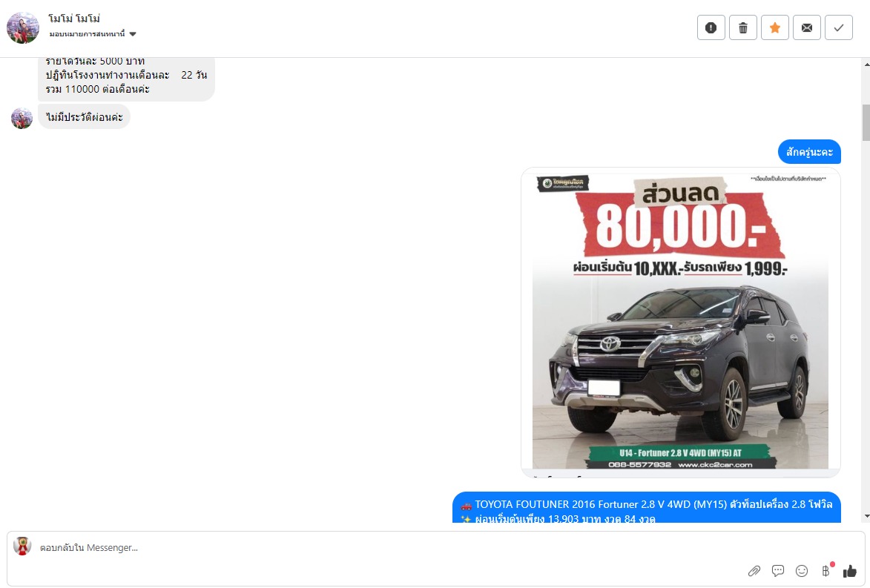Open contact name โมโม่ โมโม่
870x588 pixels.
pos(74,19)
